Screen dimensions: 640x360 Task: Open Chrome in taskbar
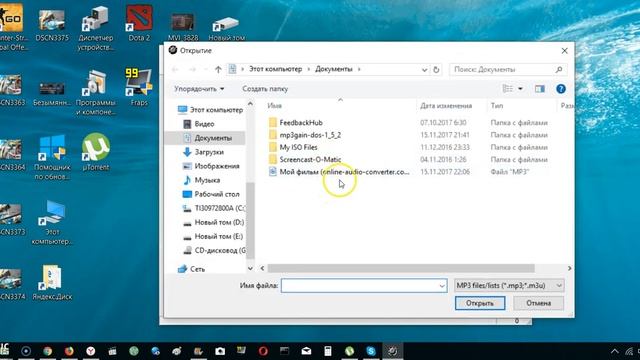coord(47,351)
